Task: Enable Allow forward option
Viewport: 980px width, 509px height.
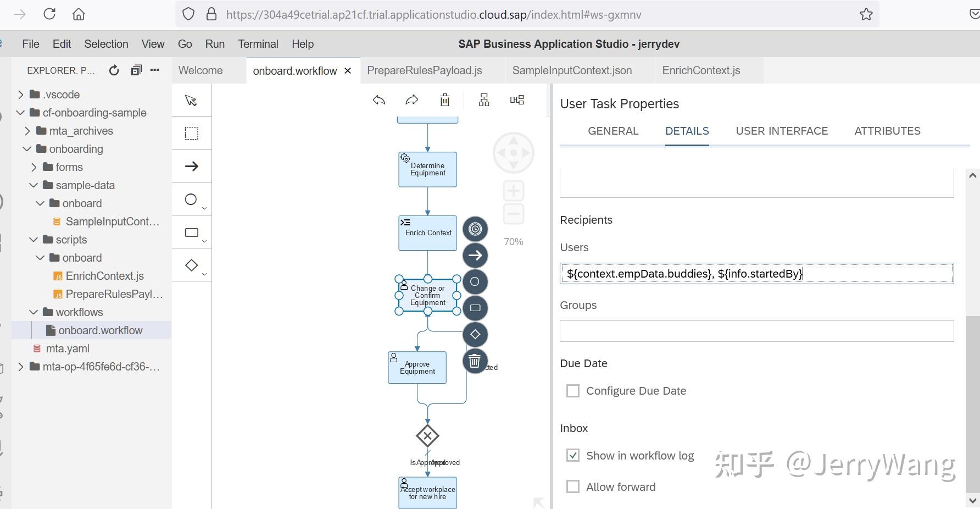Action: click(573, 486)
